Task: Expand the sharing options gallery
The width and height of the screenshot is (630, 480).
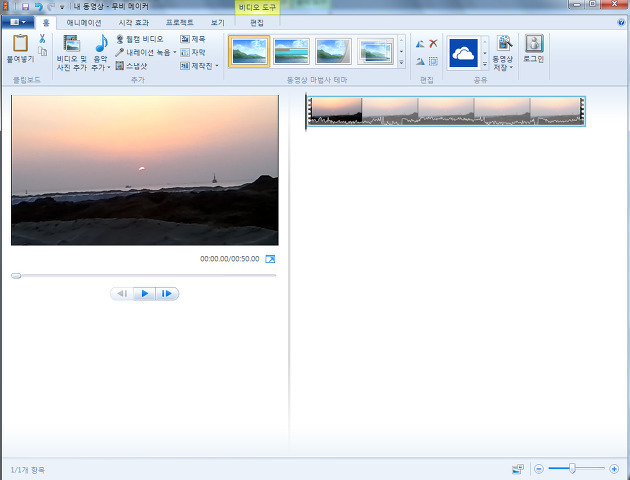Action: coord(485,63)
